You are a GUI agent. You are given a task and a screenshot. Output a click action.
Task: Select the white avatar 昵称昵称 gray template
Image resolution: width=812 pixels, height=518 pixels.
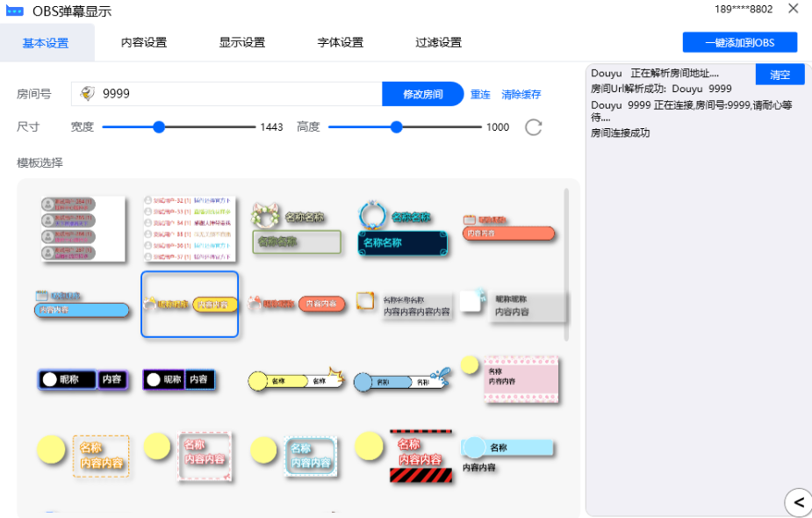click(514, 306)
